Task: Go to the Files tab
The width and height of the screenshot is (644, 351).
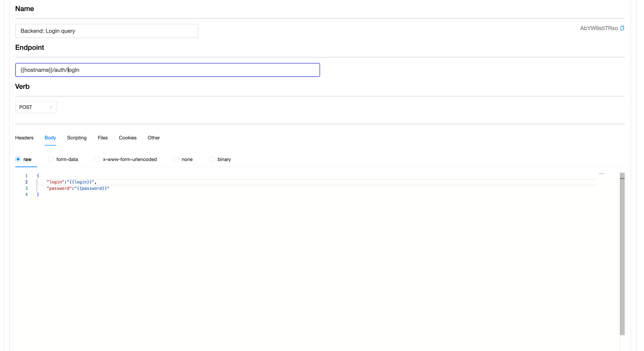Action: [x=103, y=138]
